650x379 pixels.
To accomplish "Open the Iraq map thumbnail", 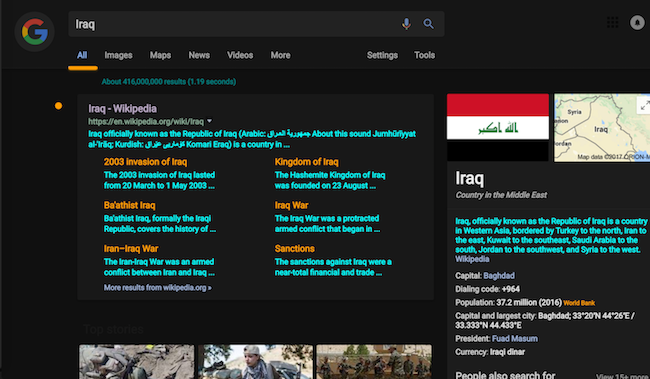I will 602,127.
